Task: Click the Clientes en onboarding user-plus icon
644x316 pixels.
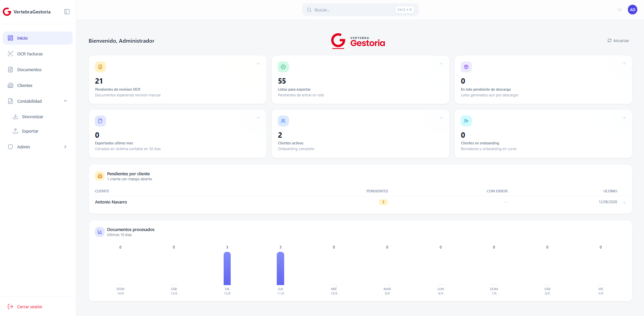Action: click(x=466, y=121)
